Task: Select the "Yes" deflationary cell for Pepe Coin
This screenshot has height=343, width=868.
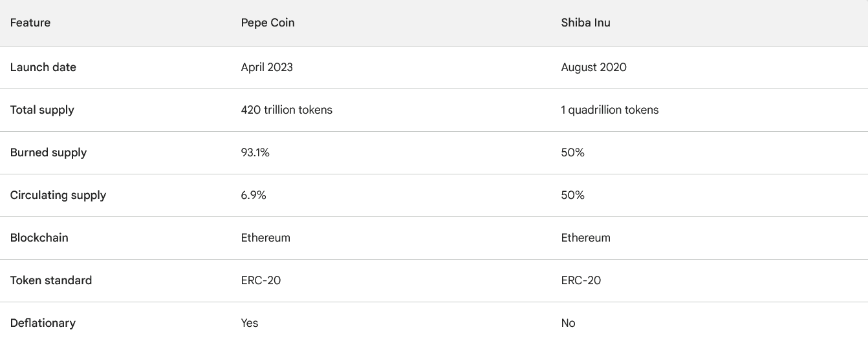Action: pyautogui.click(x=250, y=323)
